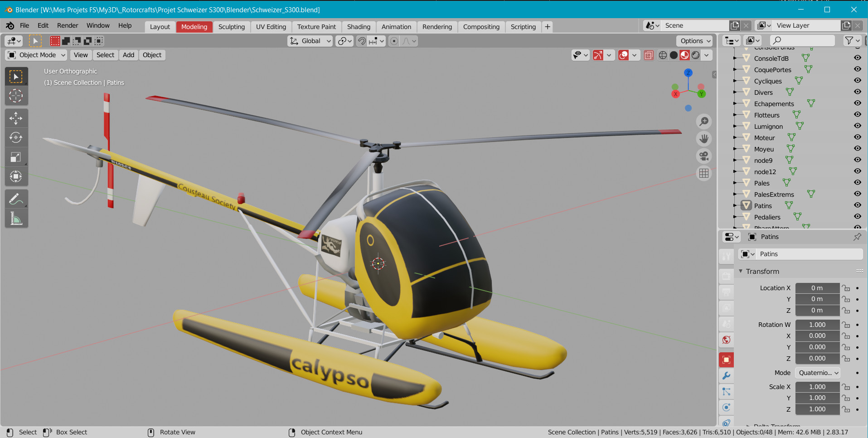868x438 pixels.
Task: Select the Move tool in the toolbar
Action: pos(16,118)
